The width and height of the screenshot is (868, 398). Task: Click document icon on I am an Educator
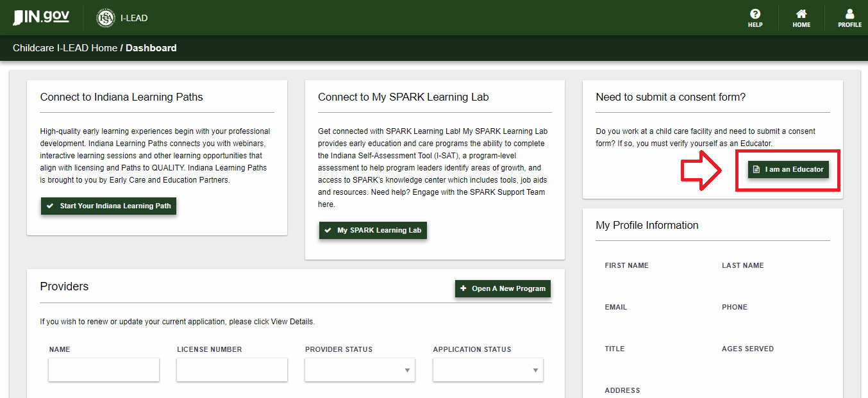point(756,169)
